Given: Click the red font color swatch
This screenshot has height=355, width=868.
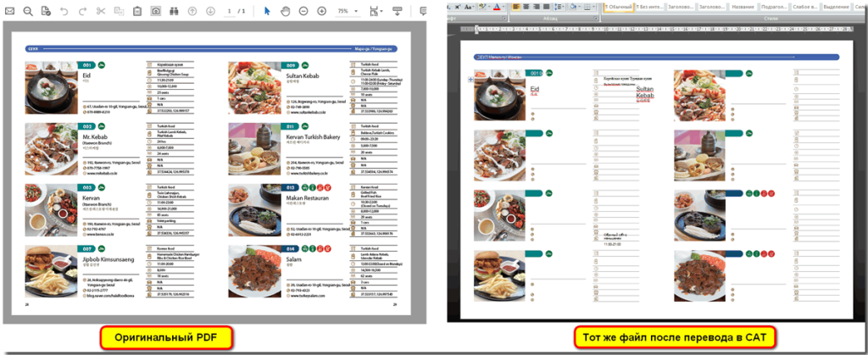Looking at the screenshot, I should [498, 7].
